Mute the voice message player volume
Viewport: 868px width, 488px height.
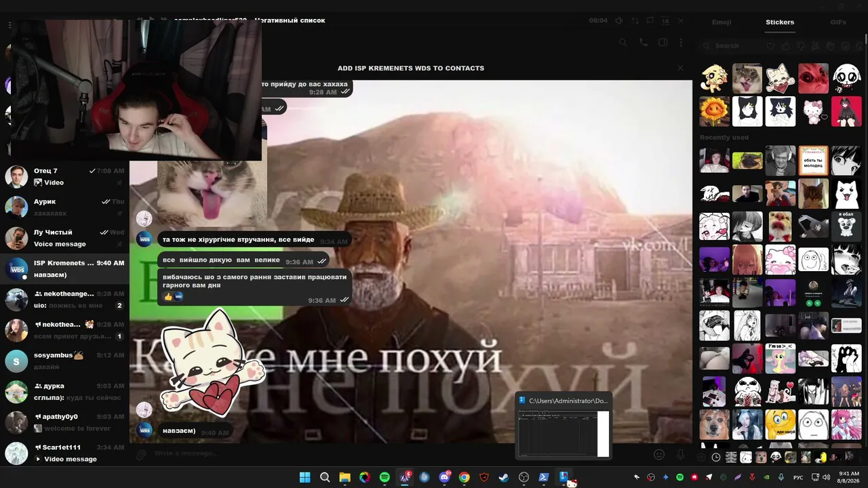click(619, 20)
